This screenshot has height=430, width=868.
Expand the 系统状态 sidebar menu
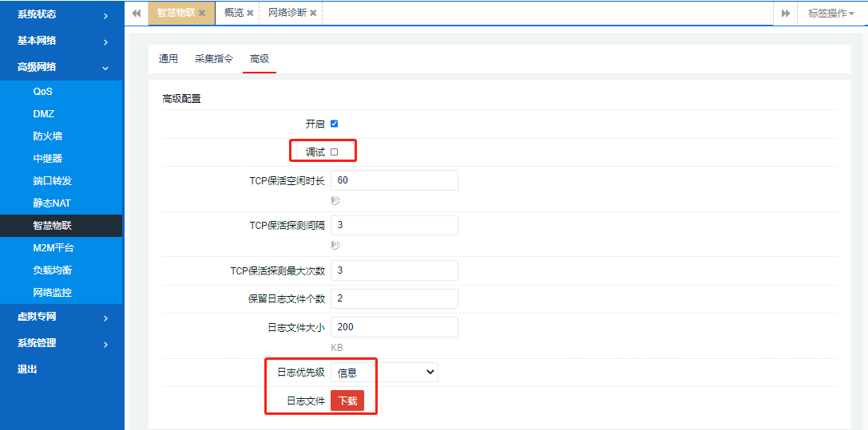point(61,14)
